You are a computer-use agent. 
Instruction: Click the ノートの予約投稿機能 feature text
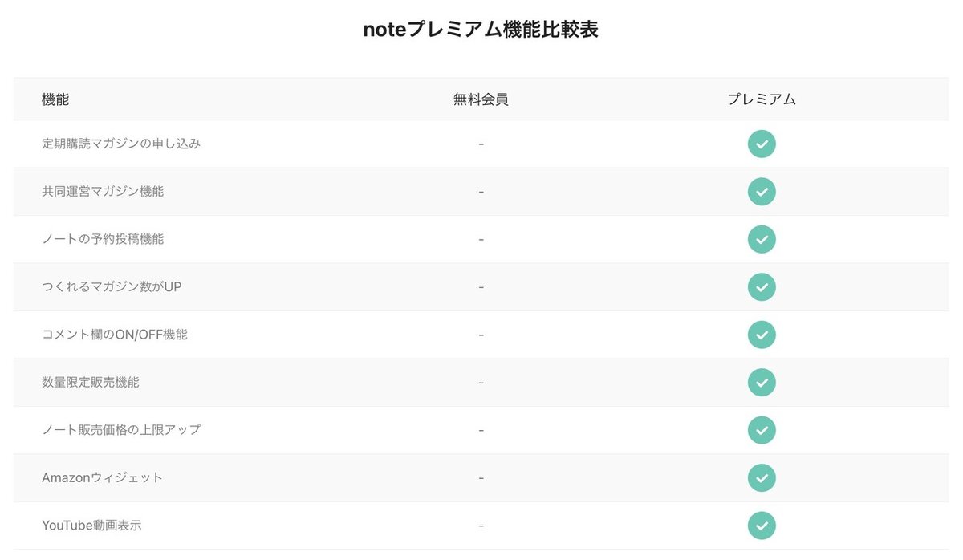[x=103, y=239]
